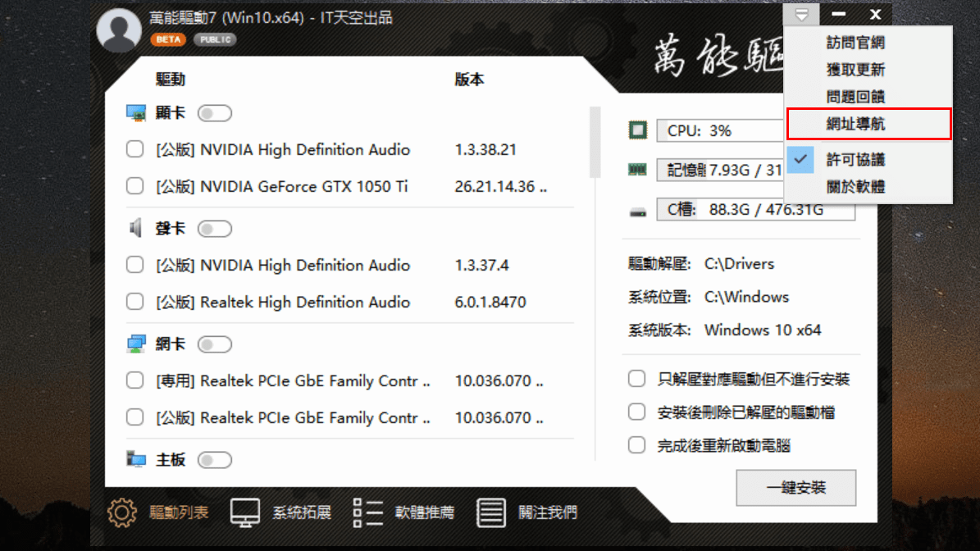
Task: Open 系統拓展 from the bottom navigation
Action: pos(244,511)
